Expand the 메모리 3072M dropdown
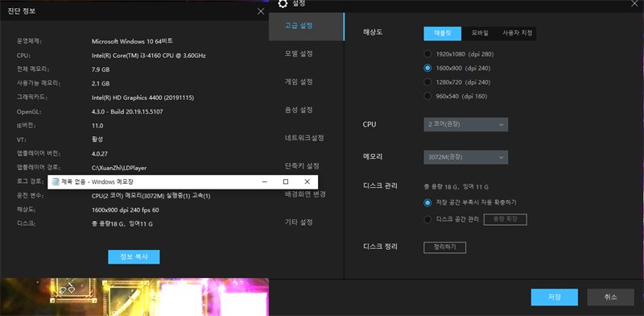The width and height of the screenshot is (644, 316). (x=466, y=157)
